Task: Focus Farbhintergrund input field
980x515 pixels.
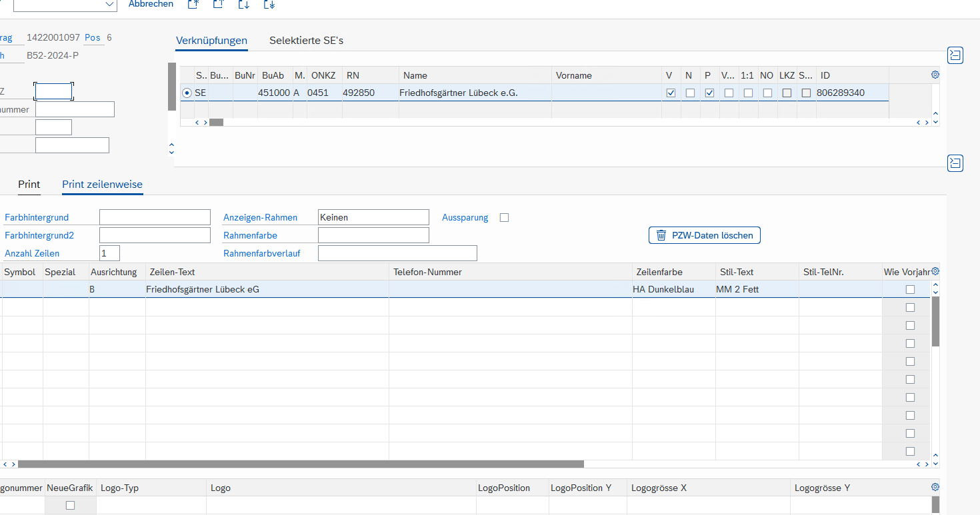Action: [155, 217]
